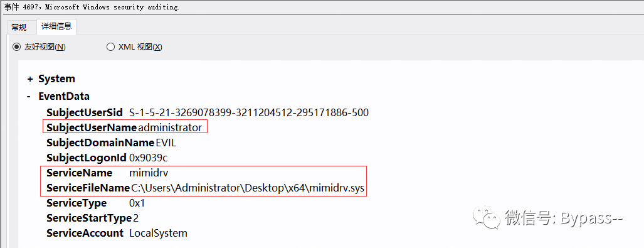Switch to the 常规 tab
Image resolution: width=644 pixels, height=248 pixels.
pos(19,27)
